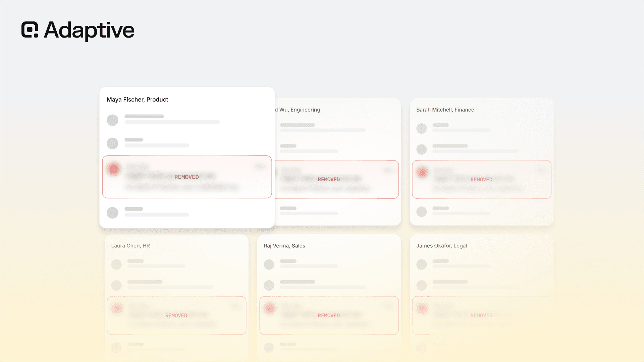Click the last avatar in Maya Fischer's card

point(112,213)
